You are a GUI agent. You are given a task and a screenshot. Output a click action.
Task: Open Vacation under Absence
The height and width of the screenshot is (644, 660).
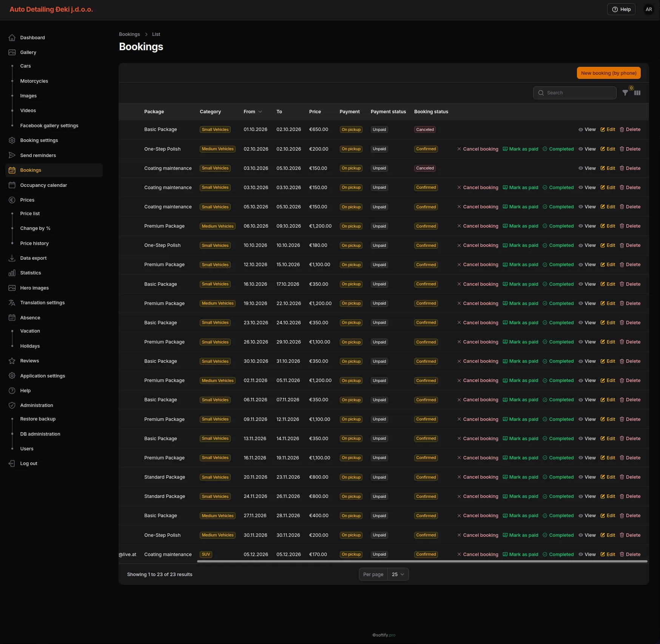pyautogui.click(x=30, y=331)
